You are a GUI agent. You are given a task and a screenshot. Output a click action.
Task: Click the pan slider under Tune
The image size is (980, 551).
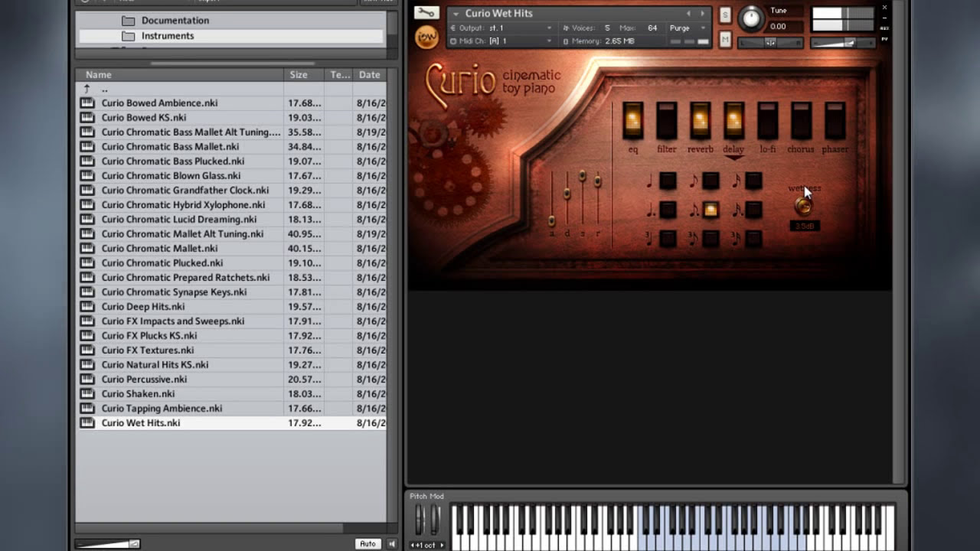(x=770, y=43)
